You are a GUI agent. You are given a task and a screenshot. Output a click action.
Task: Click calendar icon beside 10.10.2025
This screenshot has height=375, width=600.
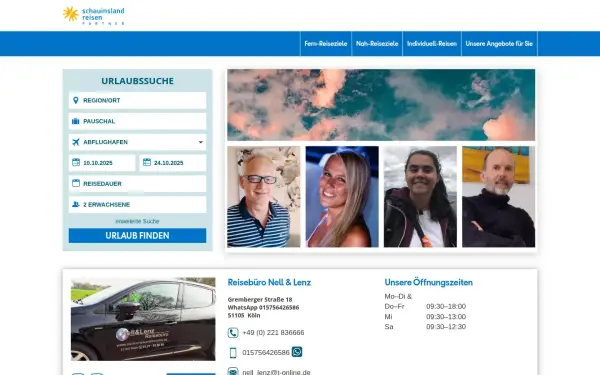(76, 163)
